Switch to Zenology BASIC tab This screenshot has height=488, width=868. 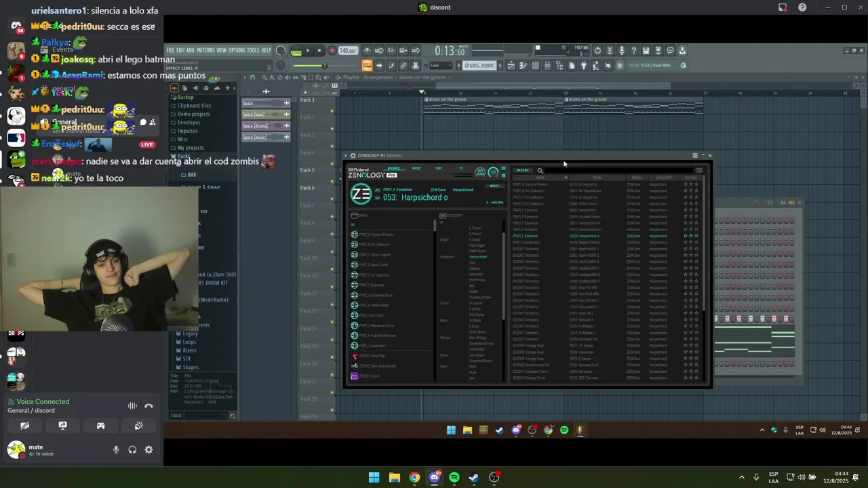[x=416, y=168]
